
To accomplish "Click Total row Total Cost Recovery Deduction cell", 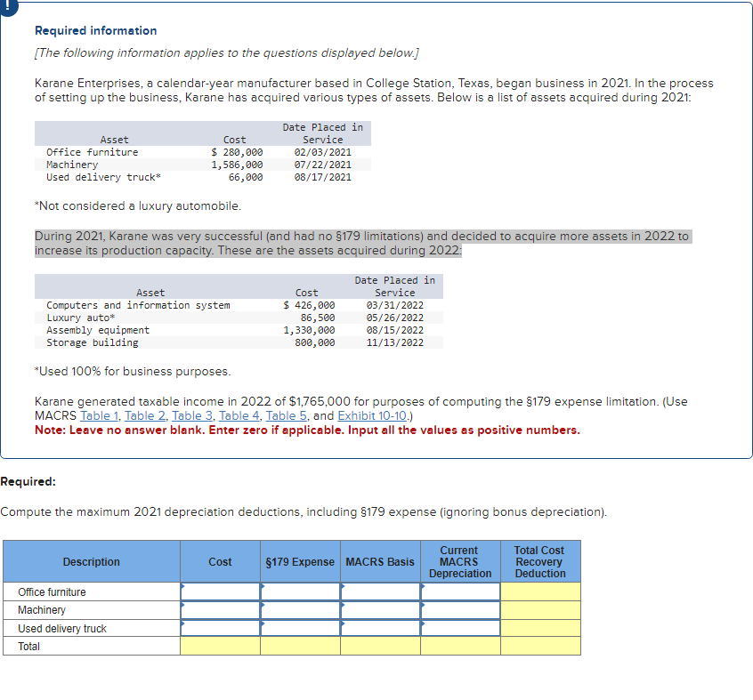I will click(541, 646).
